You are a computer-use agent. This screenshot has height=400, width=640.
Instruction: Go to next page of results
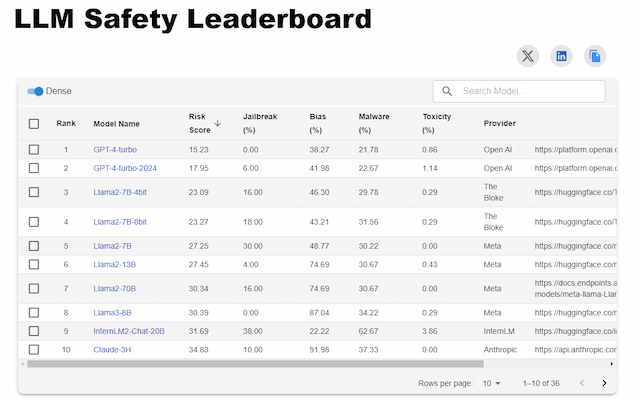point(604,383)
